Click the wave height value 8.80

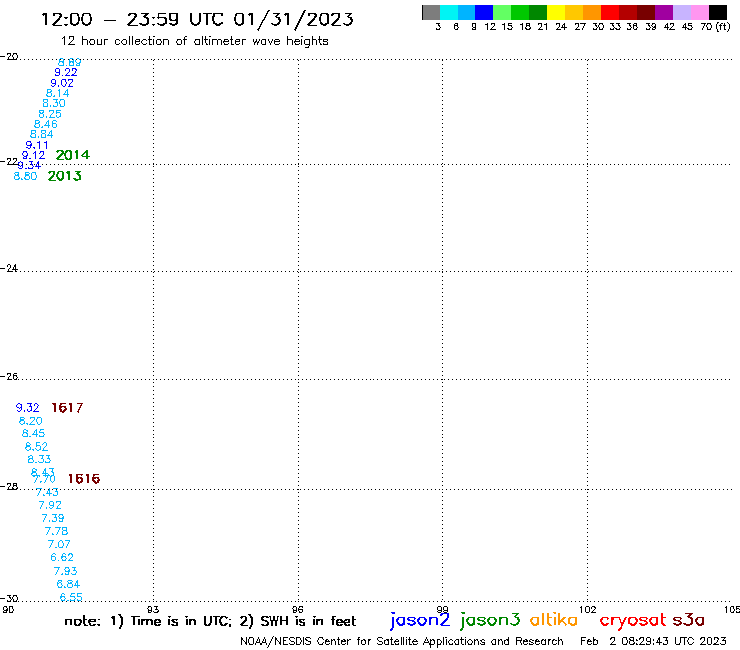(25, 176)
